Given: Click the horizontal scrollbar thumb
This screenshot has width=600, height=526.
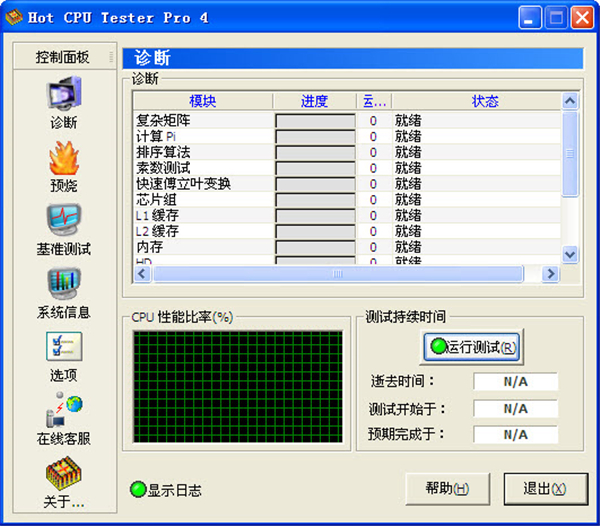Looking at the screenshot, I should tap(338, 274).
